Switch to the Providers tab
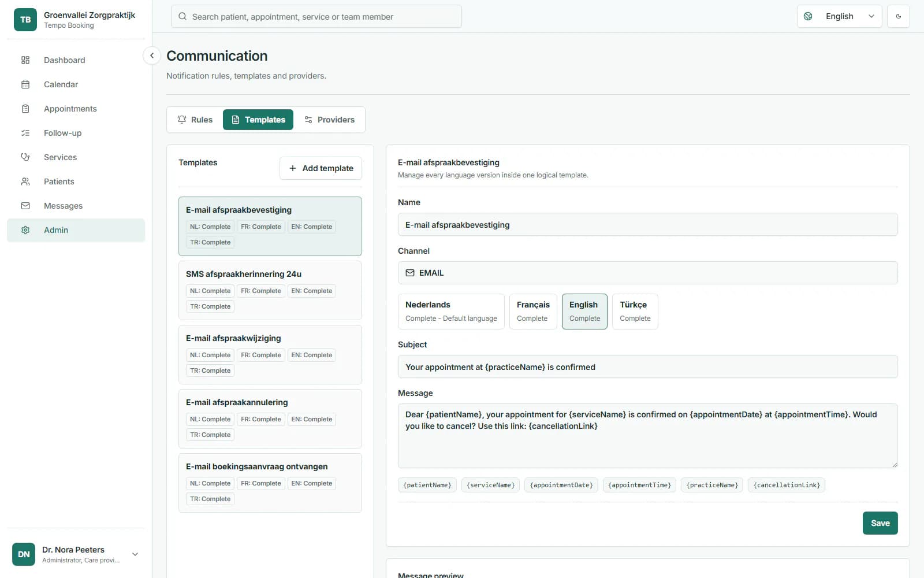Viewport: 924px width, 578px height. point(329,120)
